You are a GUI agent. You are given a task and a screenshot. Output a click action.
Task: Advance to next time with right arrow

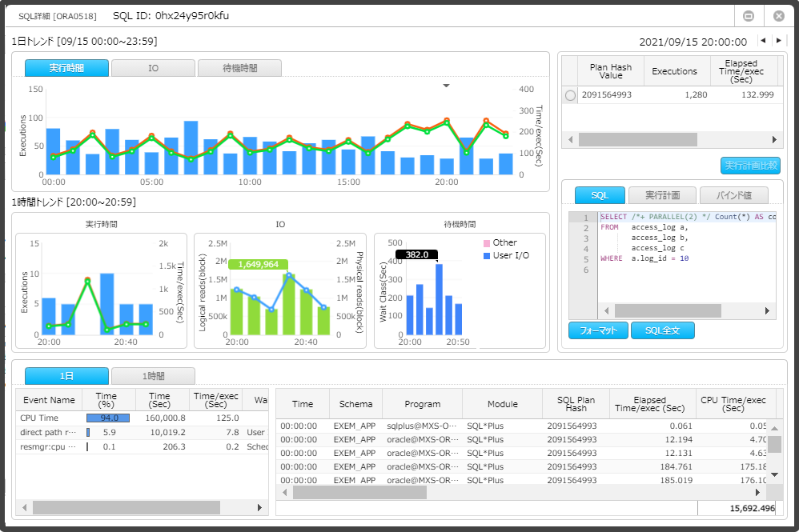(779, 41)
